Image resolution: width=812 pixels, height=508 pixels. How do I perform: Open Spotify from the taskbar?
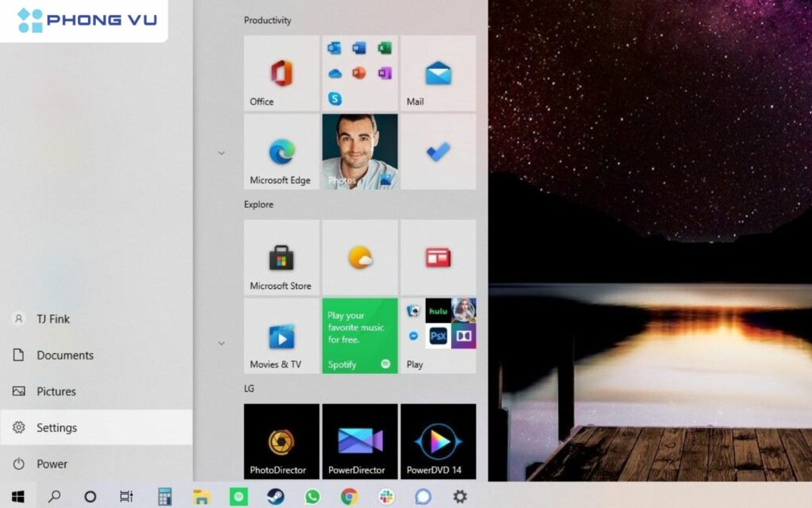point(239,496)
